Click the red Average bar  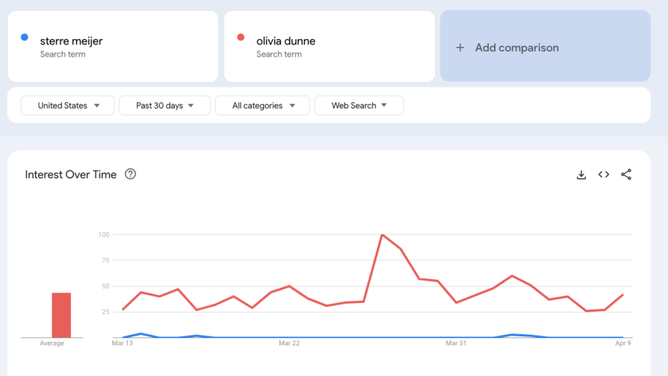[x=61, y=315]
